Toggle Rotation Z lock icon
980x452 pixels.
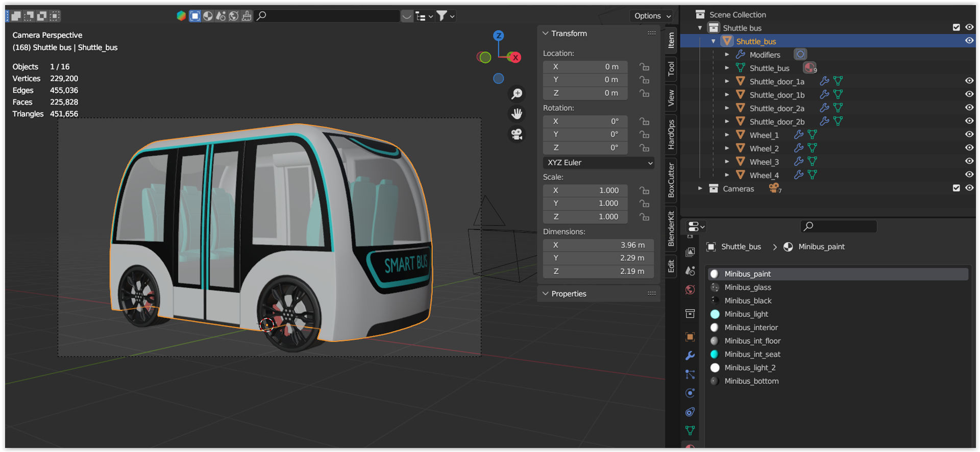[645, 148]
